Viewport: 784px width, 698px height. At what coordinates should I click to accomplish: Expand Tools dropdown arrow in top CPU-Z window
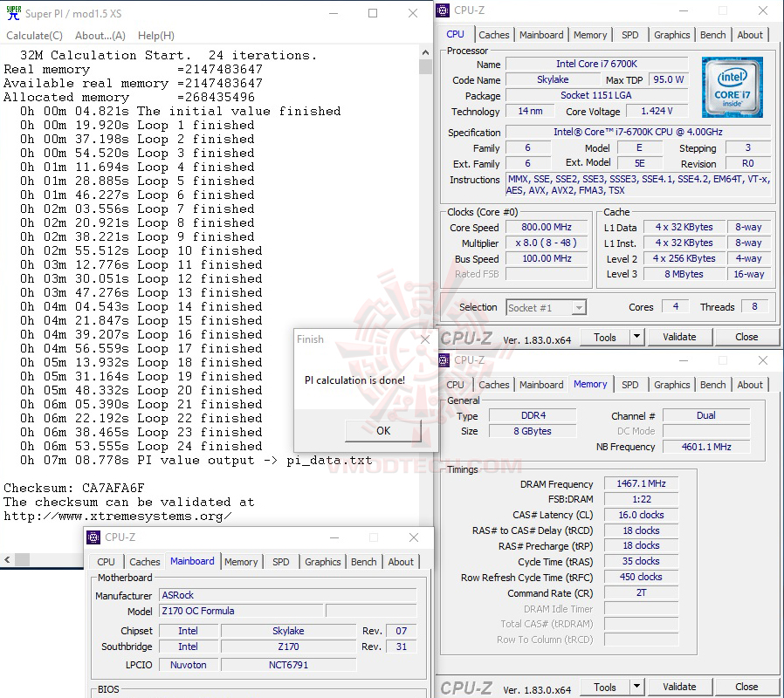636,338
